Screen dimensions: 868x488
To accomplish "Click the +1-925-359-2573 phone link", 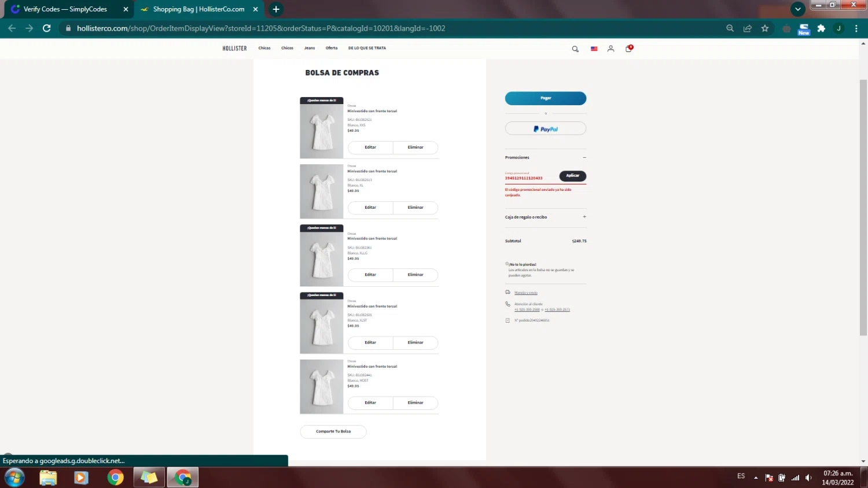I will (557, 309).
